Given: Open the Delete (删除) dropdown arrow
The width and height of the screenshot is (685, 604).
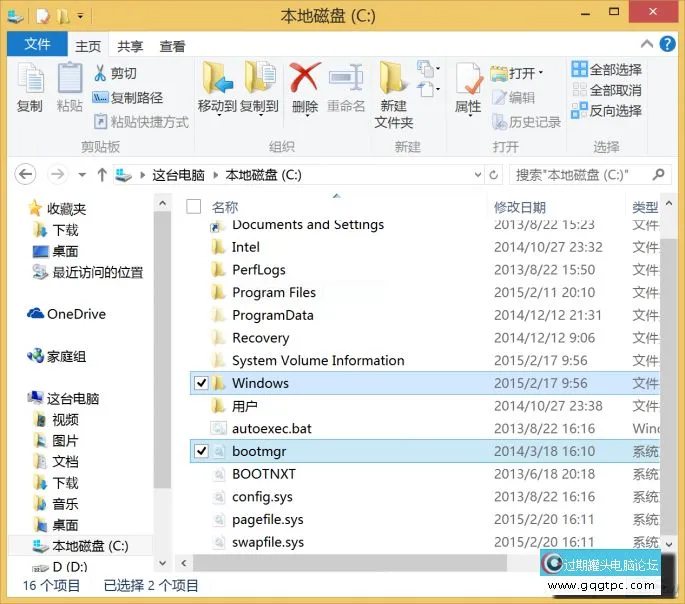Looking at the screenshot, I should (307, 115).
